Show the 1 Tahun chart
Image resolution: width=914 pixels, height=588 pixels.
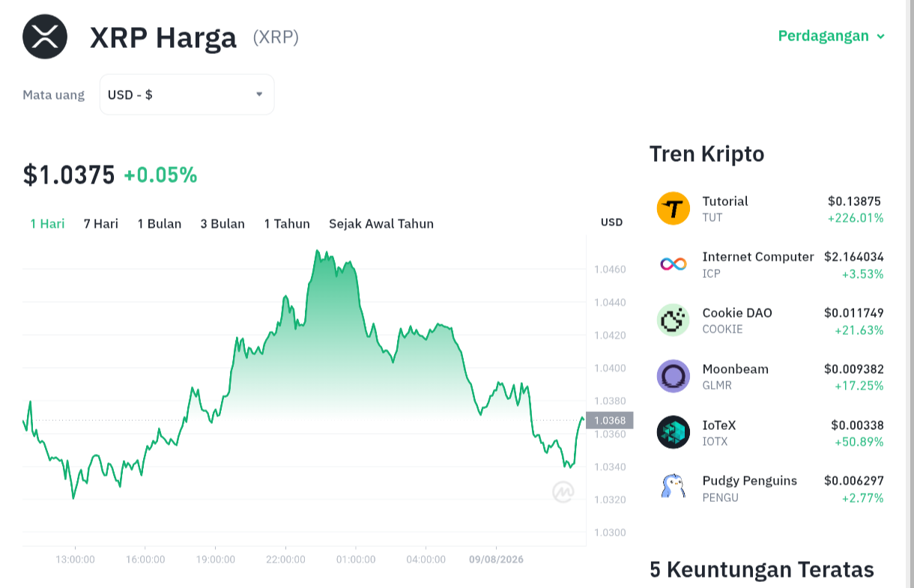point(287,223)
